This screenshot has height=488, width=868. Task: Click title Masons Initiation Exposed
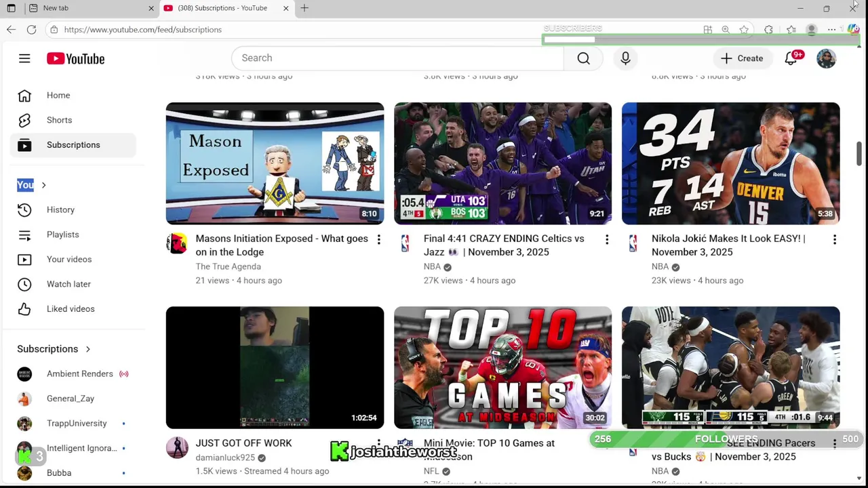point(281,245)
